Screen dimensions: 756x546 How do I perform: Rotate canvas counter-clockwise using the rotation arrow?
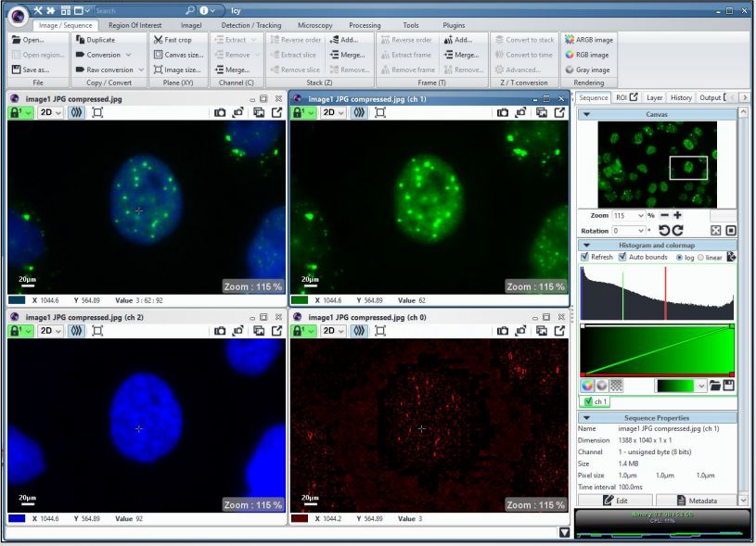(x=661, y=230)
